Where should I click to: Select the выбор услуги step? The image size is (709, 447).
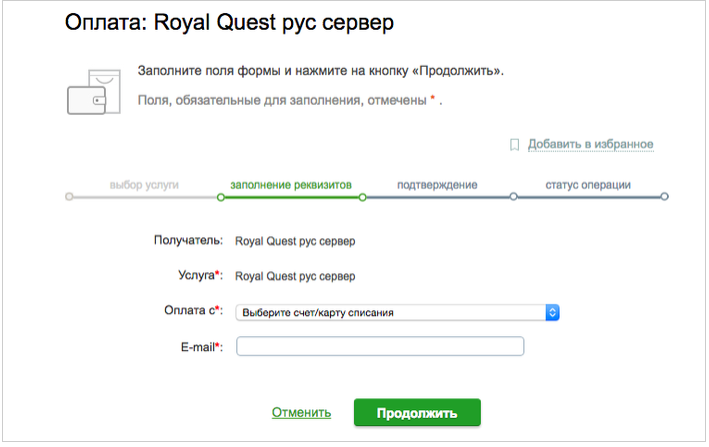[144, 185]
